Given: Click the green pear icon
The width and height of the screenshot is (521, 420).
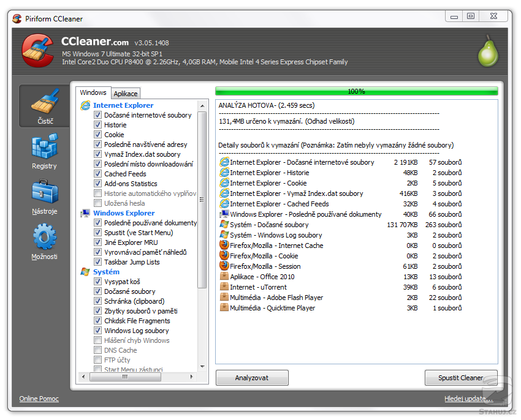Looking at the screenshot, I should 488,51.
